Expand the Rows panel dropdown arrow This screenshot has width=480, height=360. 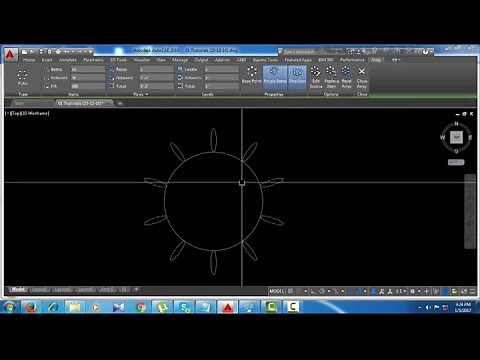click(147, 94)
